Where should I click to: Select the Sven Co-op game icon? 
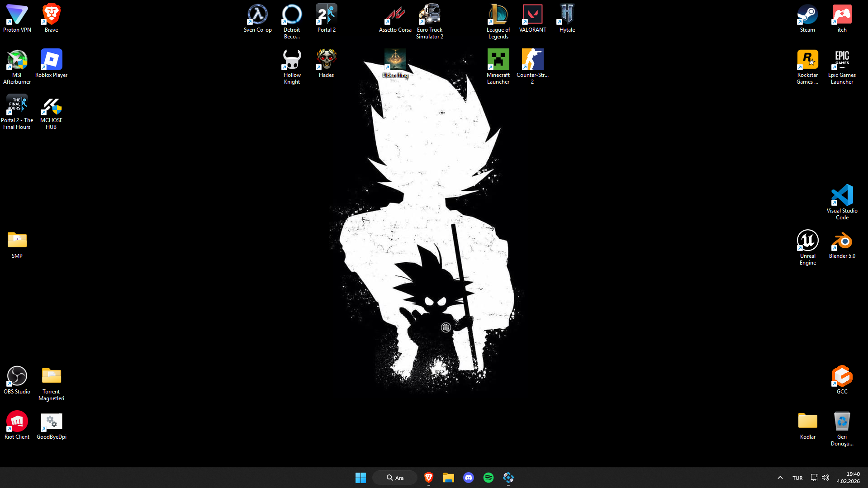point(258,18)
